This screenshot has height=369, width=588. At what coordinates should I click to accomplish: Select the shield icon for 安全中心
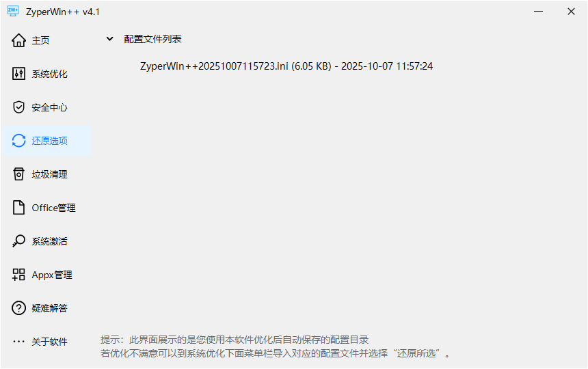(18, 107)
